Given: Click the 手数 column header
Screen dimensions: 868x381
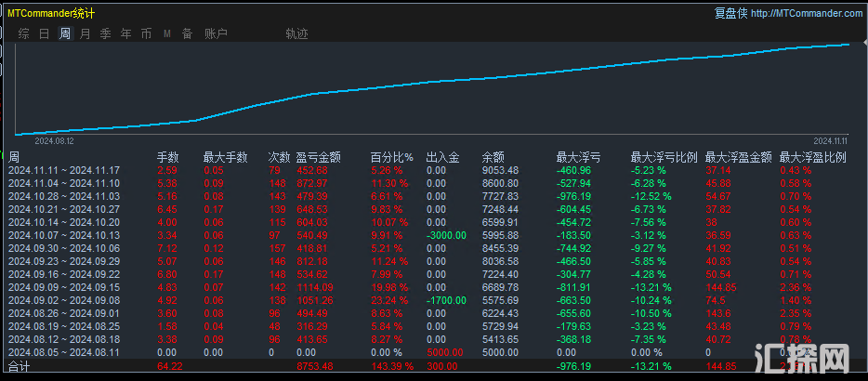Looking at the screenshot, I should 168,157.
